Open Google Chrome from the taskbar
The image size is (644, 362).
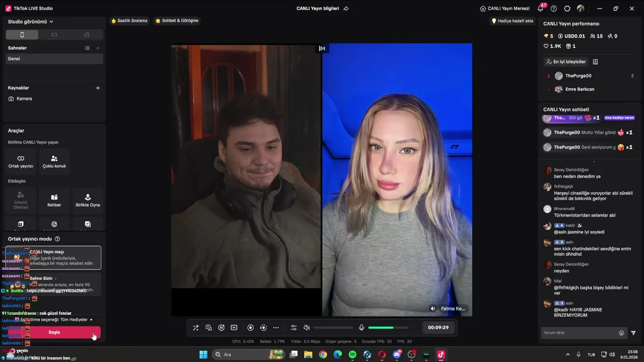tap(323, 354)
